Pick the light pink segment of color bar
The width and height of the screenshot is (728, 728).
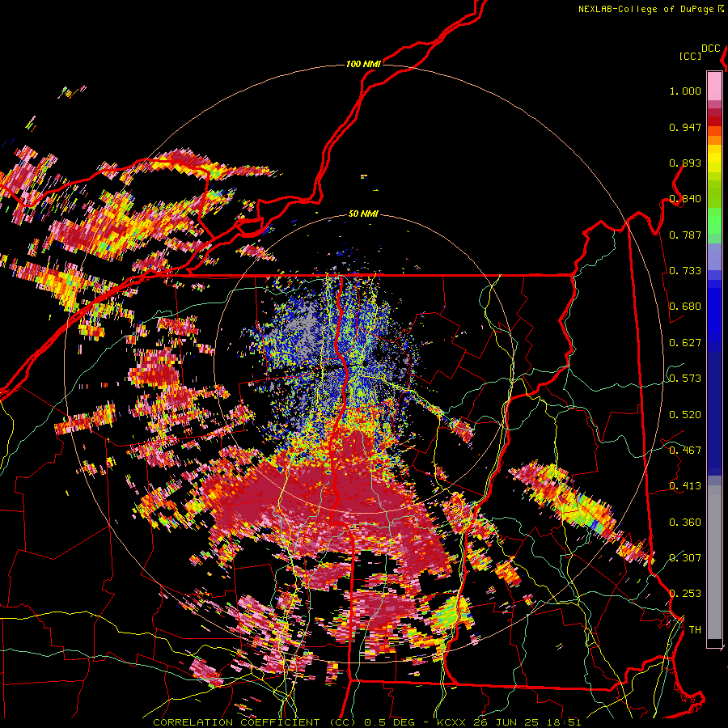click(x=714, y=86)
